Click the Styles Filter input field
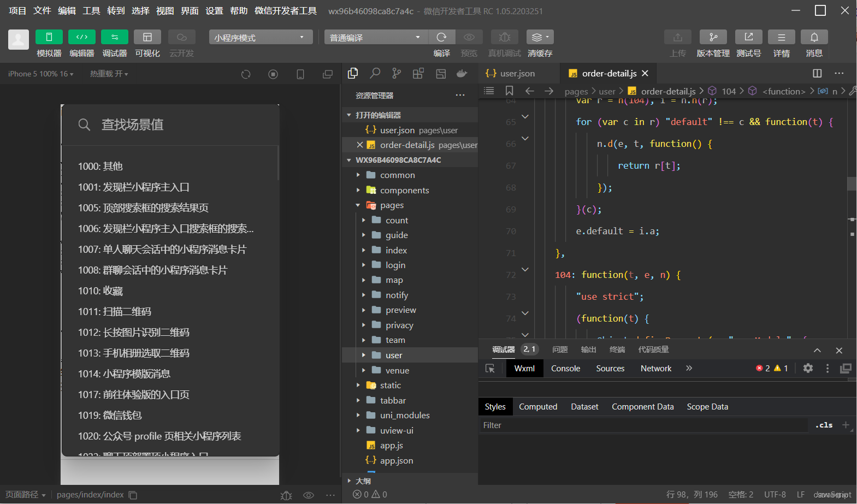The image size is (857, 504). pyautogui.click(x=643, y=425)
